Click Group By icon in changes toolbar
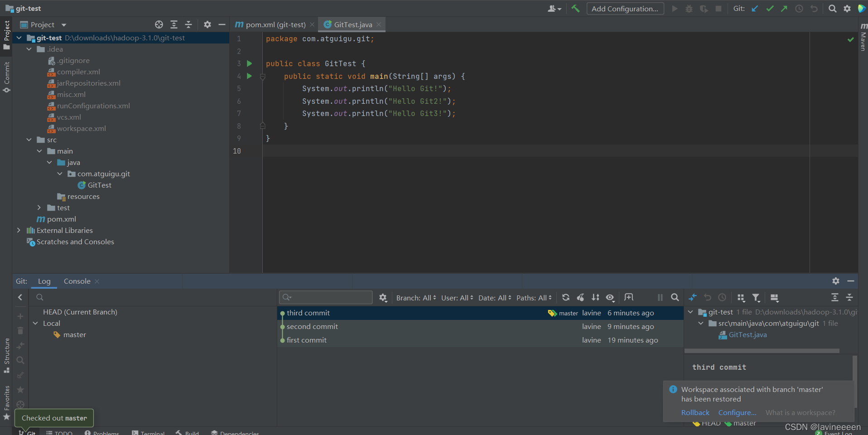This screenshot has height=435, width=868. click(741, 298)
